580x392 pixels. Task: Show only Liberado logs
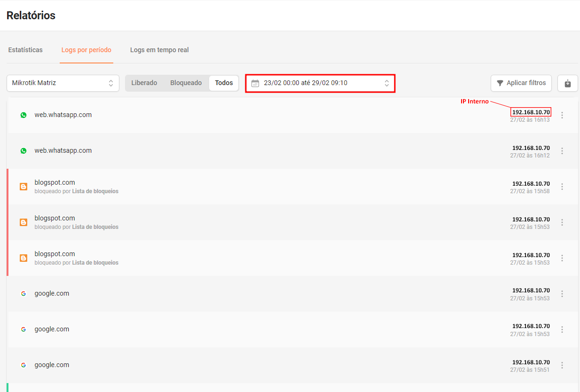click(144, 83)
